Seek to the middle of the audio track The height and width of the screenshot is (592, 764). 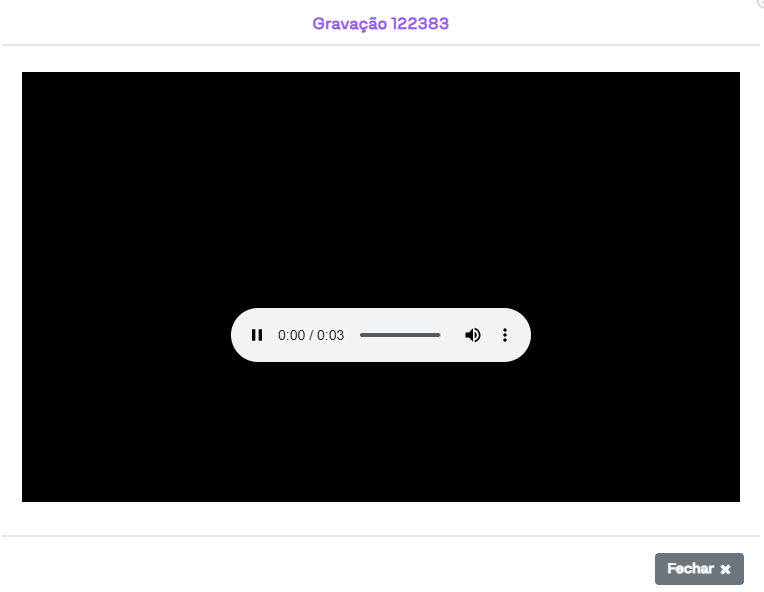click(x=400, y=335)
